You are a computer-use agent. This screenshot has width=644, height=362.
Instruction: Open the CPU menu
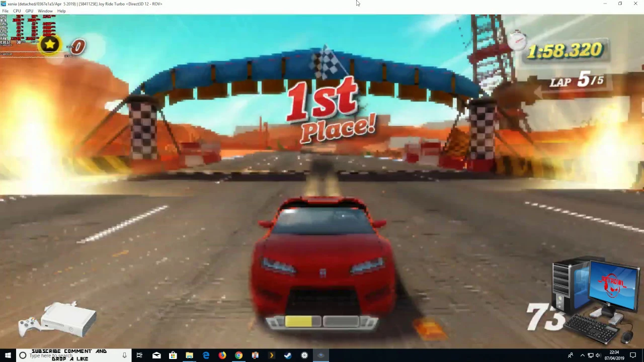pos(17,11)
